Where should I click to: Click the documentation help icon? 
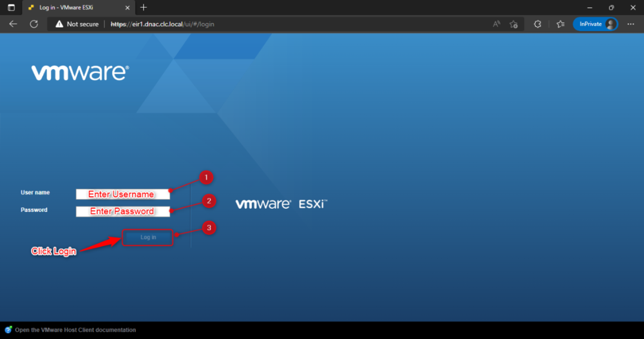click(x=8, y=330)
